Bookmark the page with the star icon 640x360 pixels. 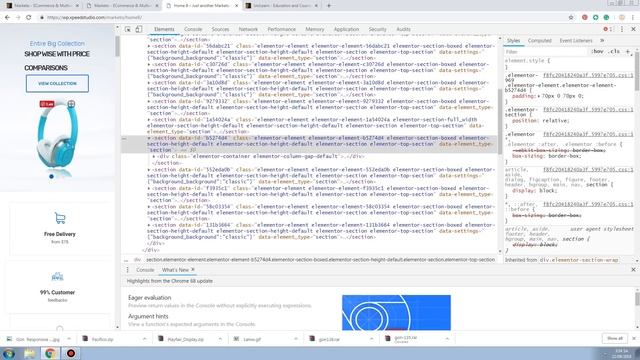pyautogui.click(x=571, y=18)
